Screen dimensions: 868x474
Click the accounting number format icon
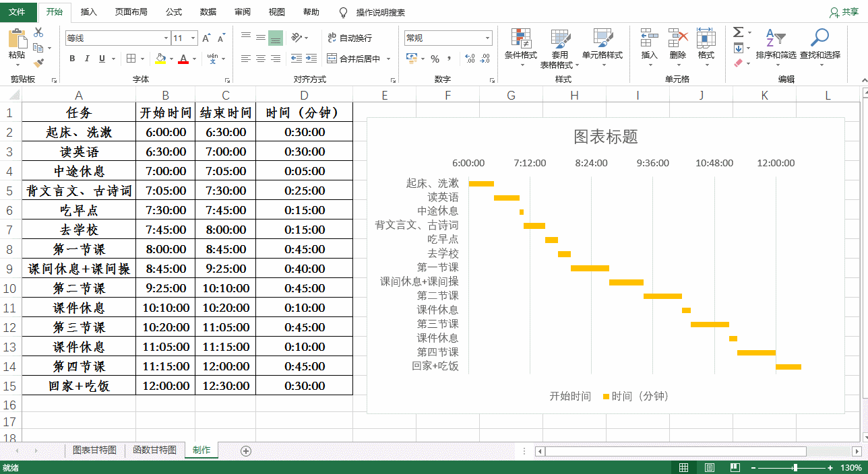412,59
